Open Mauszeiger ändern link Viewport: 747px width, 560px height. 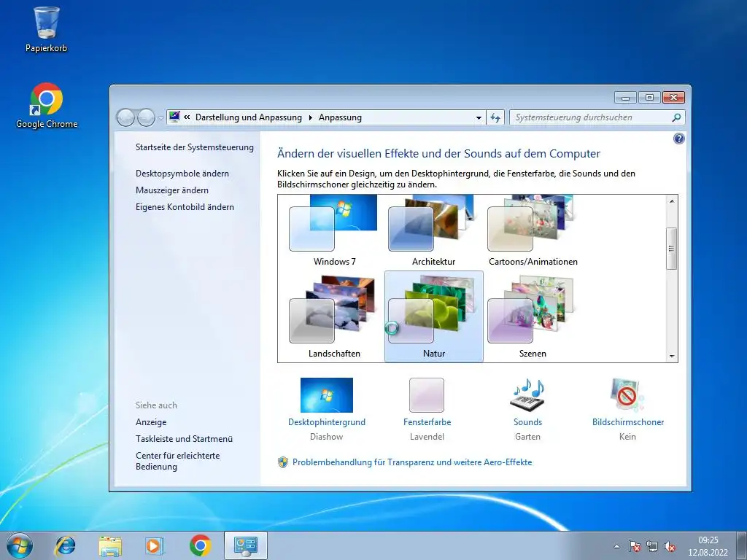(172, 190)
